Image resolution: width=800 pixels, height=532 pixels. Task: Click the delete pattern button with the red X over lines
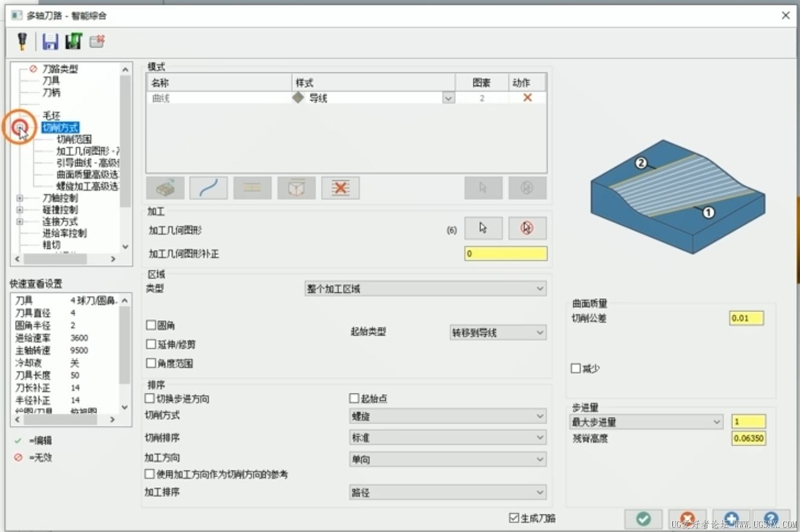tap(341, 188)
